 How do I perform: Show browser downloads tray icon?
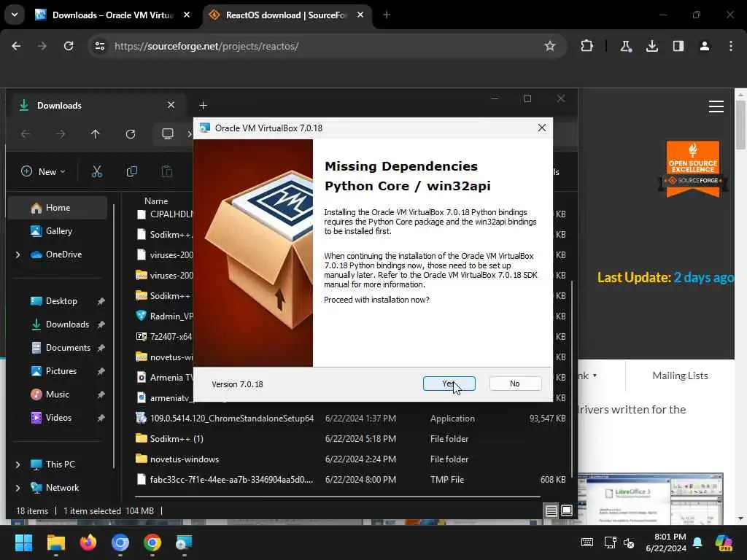tap(651, 46)
